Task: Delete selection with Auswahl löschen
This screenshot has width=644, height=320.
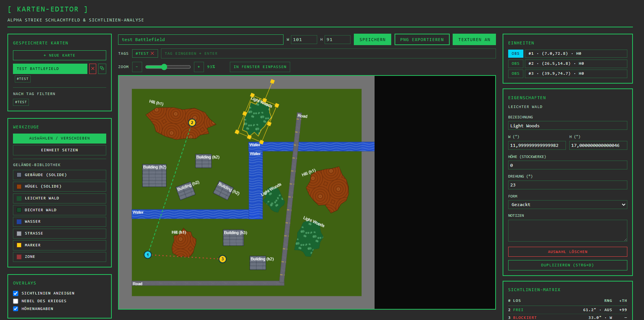Action: (x=567, y=252)
